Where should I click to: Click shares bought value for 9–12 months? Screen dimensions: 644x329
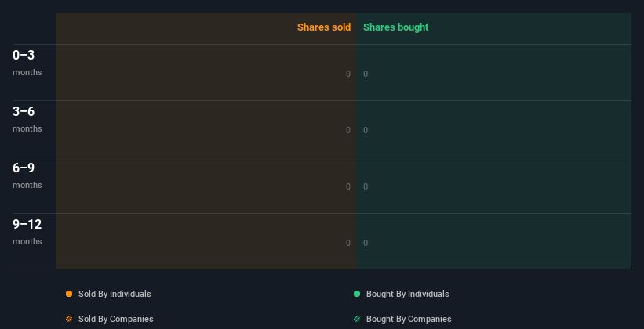click(366, 243)
